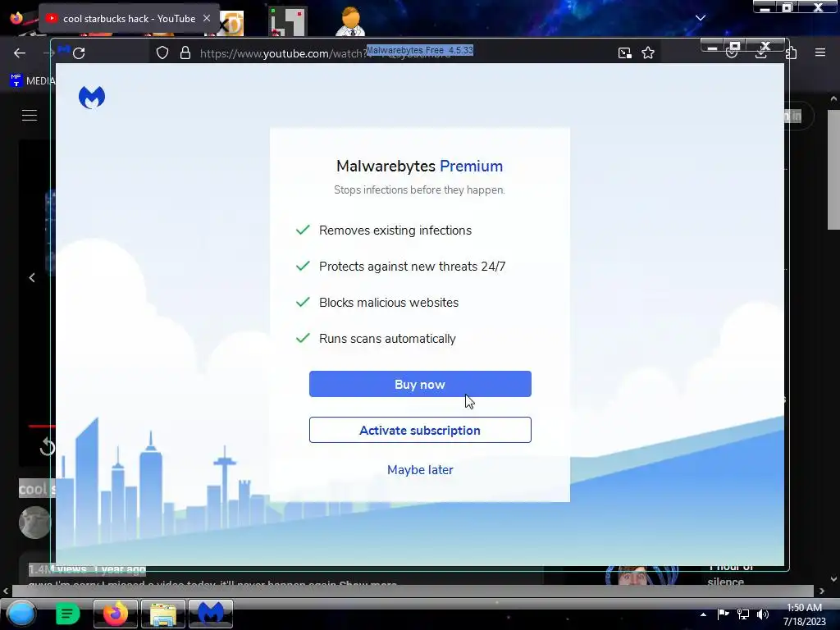Click Activate subscription button
The height and width of the screenshot is (630, 840).
(420, 430)
